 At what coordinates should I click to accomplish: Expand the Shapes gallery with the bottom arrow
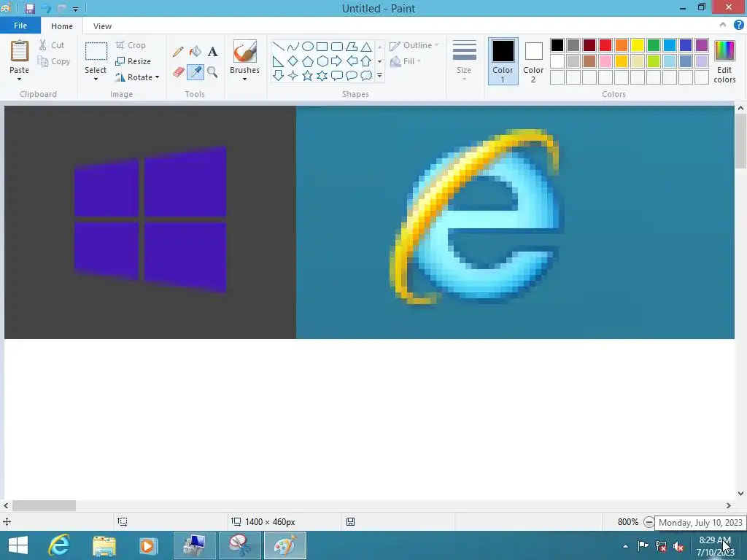pos(379,75)
